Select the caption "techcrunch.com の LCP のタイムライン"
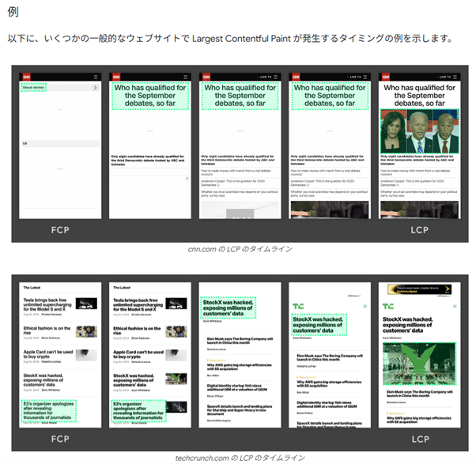The height and width of the screenshot is (464, 476). [x=240, y=458]
